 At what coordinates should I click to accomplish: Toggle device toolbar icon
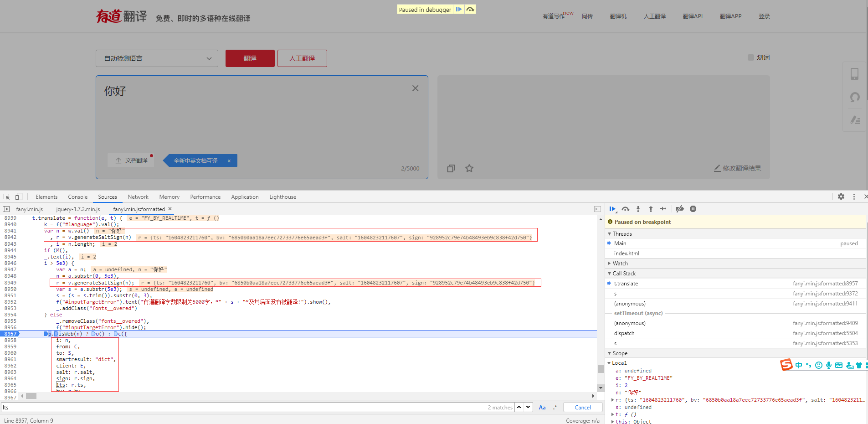click(19, 196)
